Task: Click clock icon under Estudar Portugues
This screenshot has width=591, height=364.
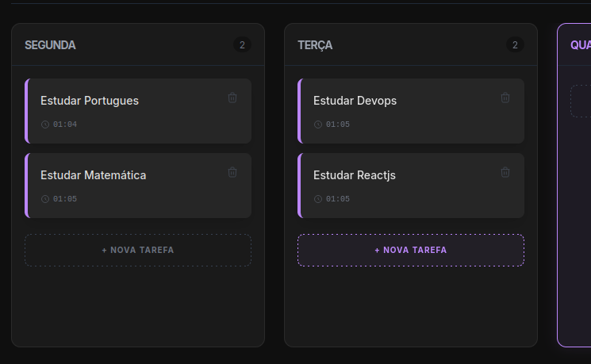Action: [45, 125]
